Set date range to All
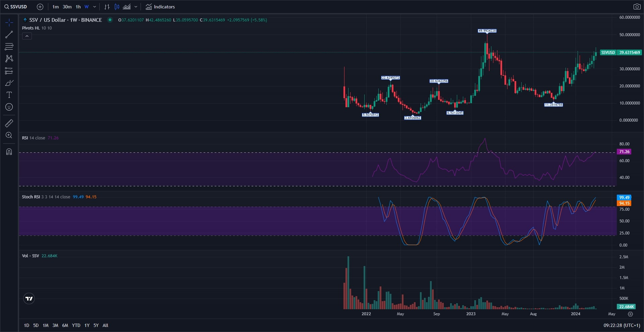The width and height of the screenshot is (644, 332). pos(105,325)
